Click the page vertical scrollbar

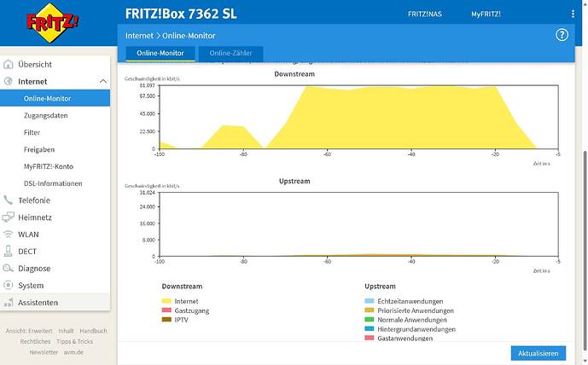click(x=585, y=251)
